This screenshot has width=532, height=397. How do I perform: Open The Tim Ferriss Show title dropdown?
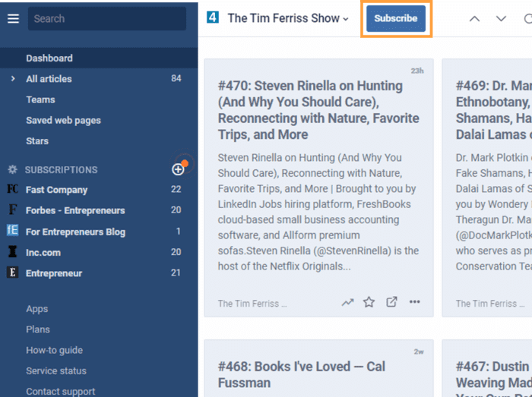[288, 18]
